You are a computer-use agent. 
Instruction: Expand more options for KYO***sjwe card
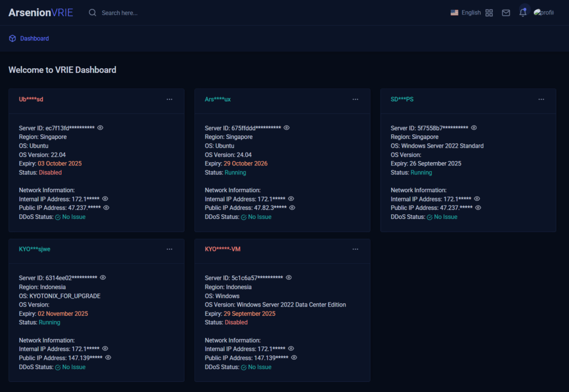(169, 249)
